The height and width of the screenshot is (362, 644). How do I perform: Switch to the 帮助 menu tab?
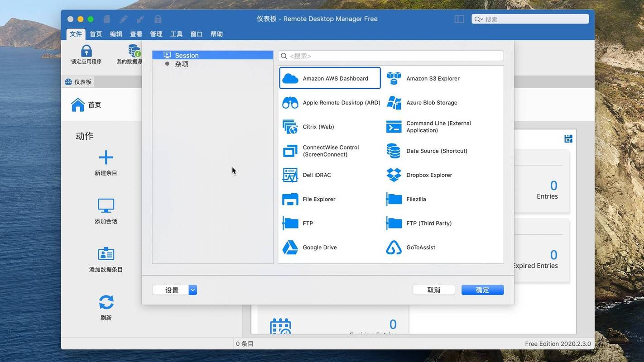[x=216, y=33]
